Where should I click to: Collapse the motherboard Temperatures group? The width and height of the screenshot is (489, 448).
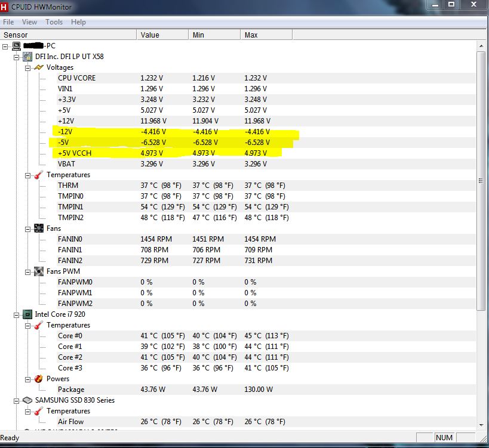(27, 176)
